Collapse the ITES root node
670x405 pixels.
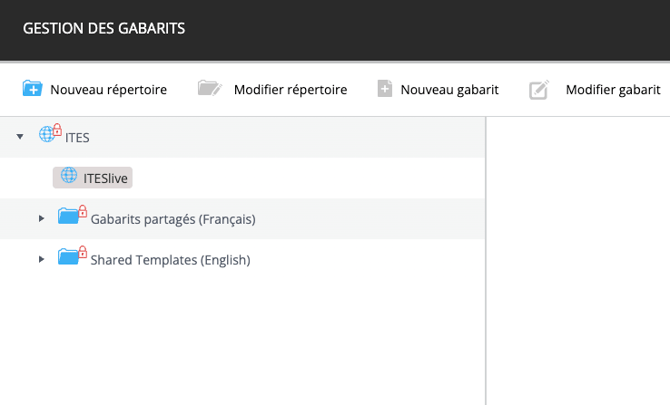(20, 136)
